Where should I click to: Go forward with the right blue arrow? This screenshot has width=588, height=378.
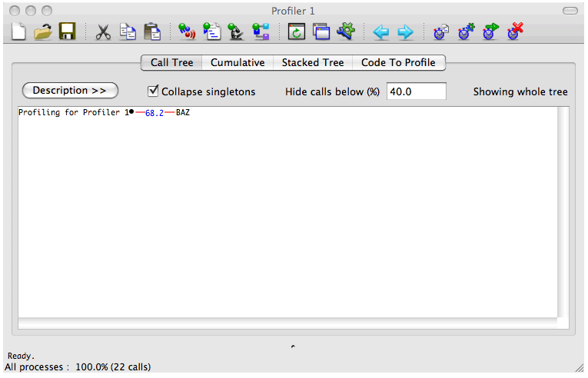coord(405,32)
